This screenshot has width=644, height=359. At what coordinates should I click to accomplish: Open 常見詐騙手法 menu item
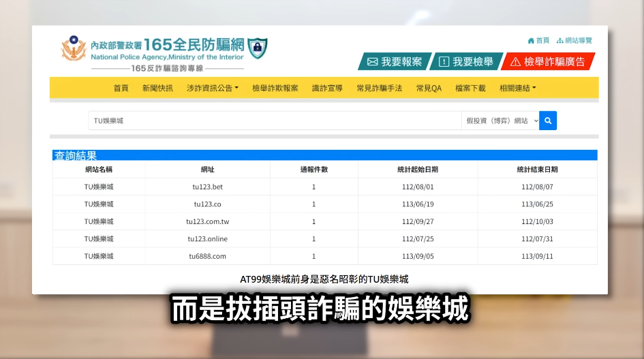coord(379,89)
